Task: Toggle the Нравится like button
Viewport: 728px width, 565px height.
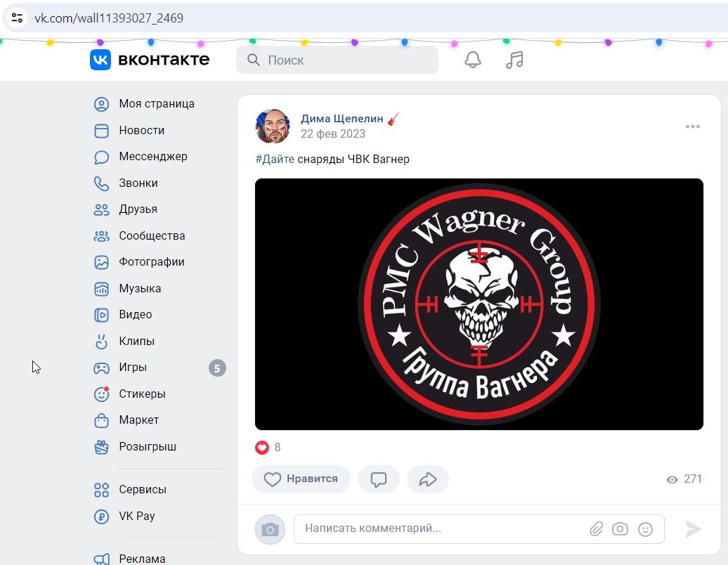Action: coord(301,479)
